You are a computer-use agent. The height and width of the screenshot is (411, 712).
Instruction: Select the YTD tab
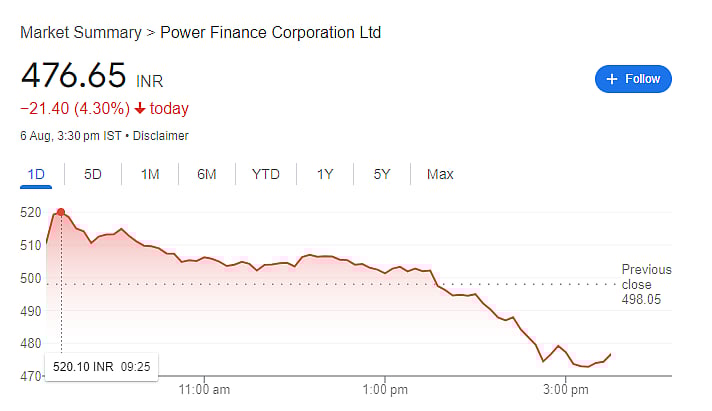click(265, 174)
